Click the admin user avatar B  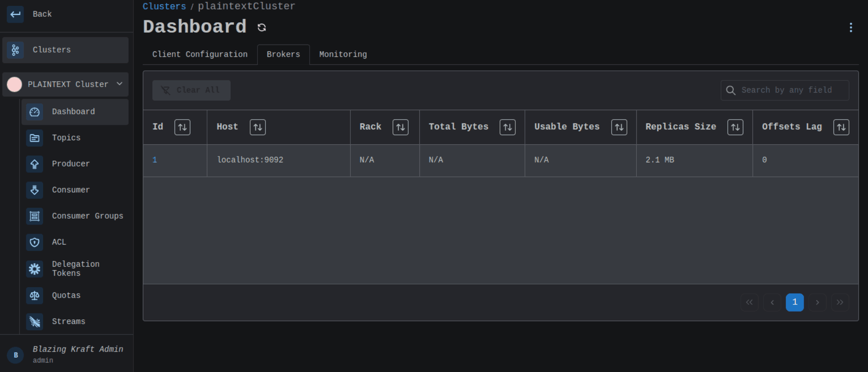pyautogui.click(x=16, y=355)
